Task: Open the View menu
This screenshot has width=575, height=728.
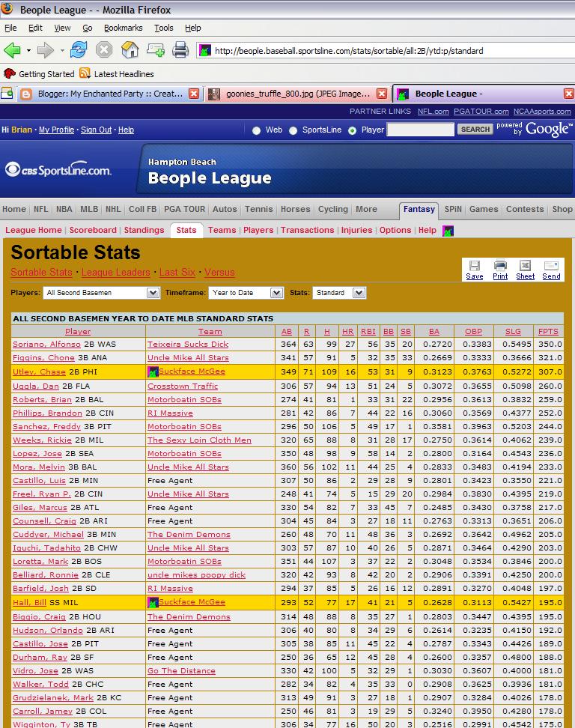Action: 62,28
